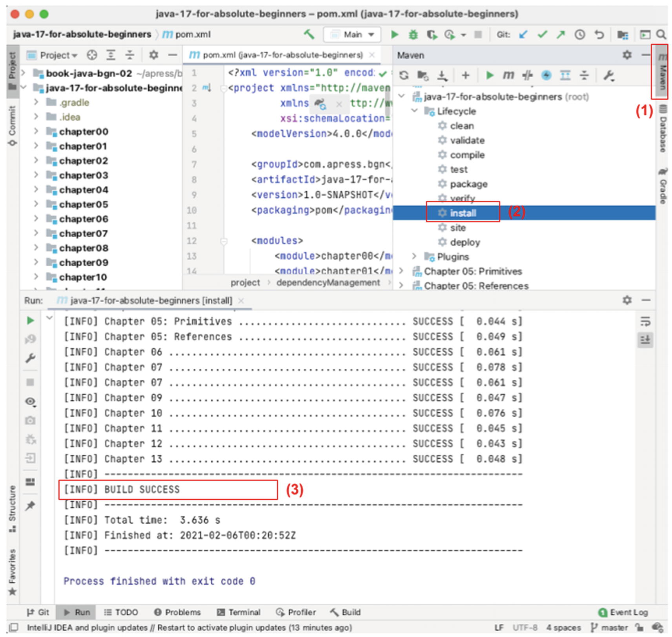The height and width of the screenshot is (637, 672).
Task: Toggle scroll to end in Run console
Action: click(645, 340)
